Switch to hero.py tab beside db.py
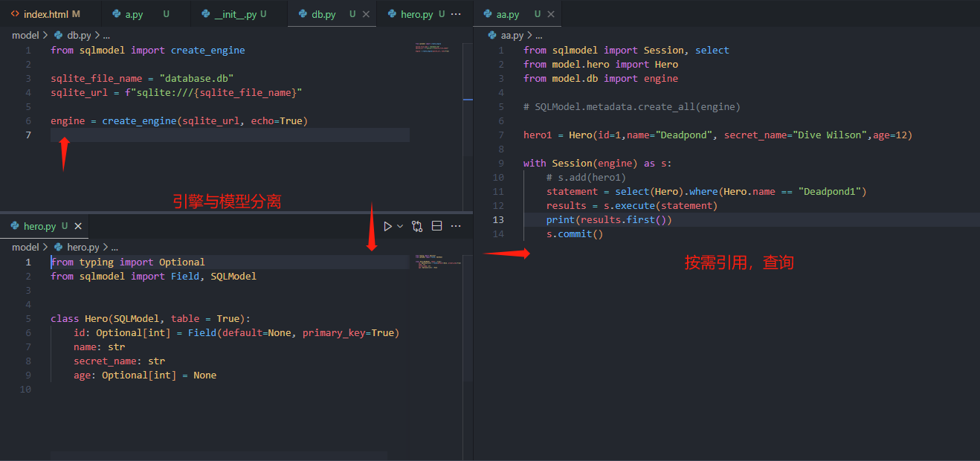This screenshot has height=461, width=980. [x=416, y=14]
